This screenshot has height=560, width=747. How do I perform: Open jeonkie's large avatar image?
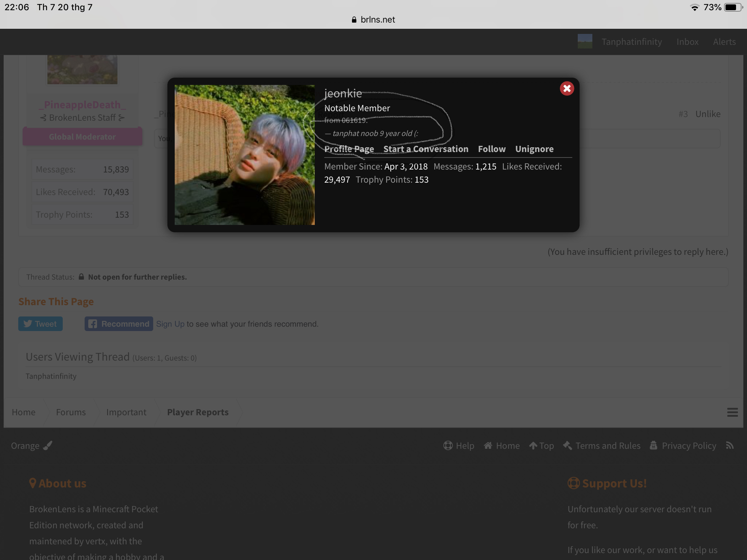[x=244, y=155]
